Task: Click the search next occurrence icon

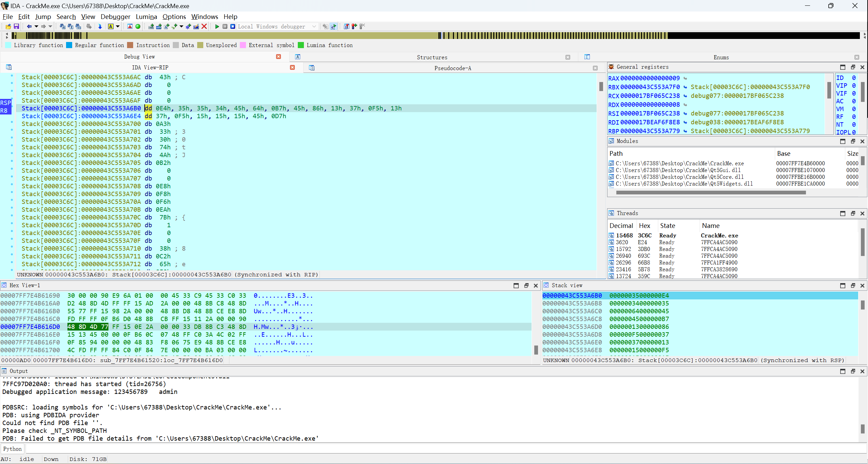Action: [89, 26]
